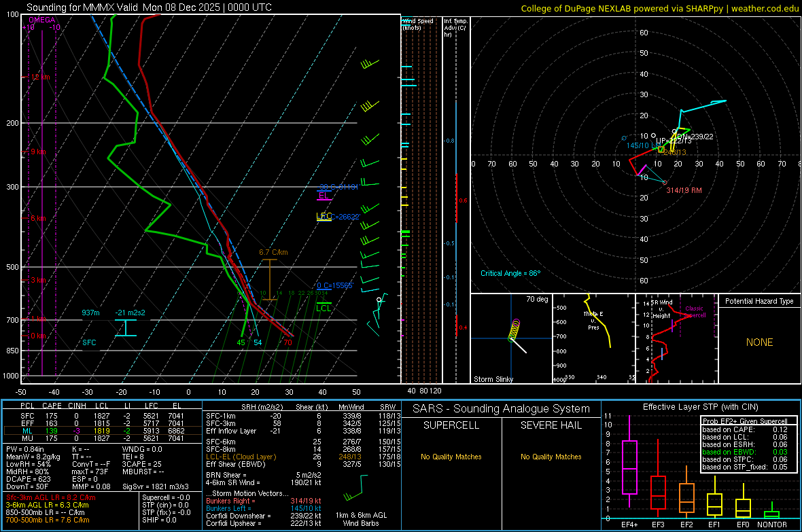The height and width of the screenshot is (532, 802).
Task: Click the green surface dewpoint '45'
Action: tap(241, 342)
